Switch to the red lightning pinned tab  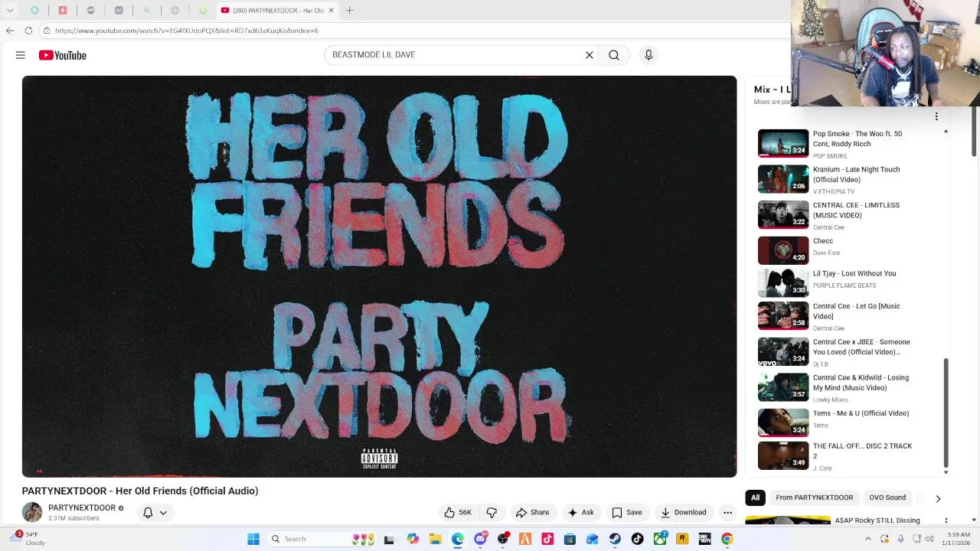click(63, 11)
